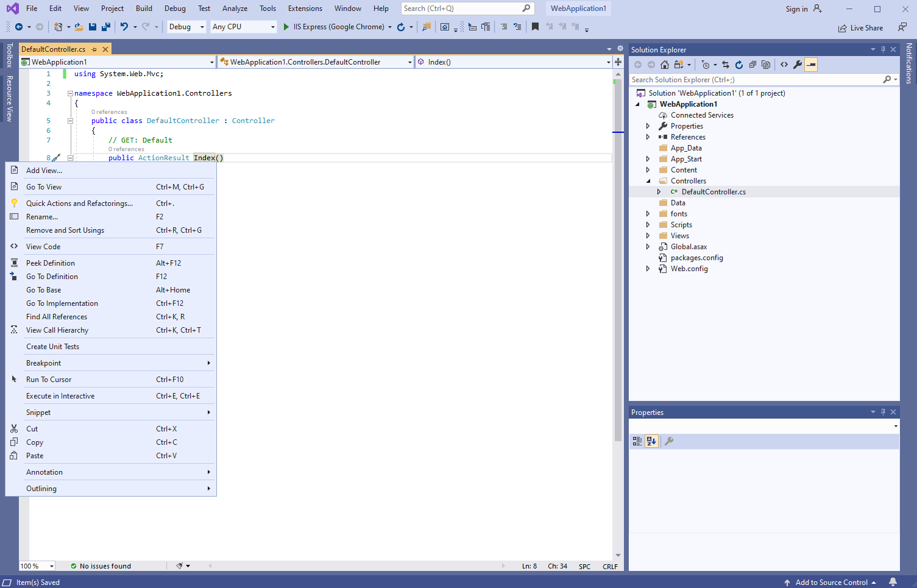This screenshot has height=588, width=917.
Task: Click Add to Source Control in status bar
Action: tap(830, 583)
